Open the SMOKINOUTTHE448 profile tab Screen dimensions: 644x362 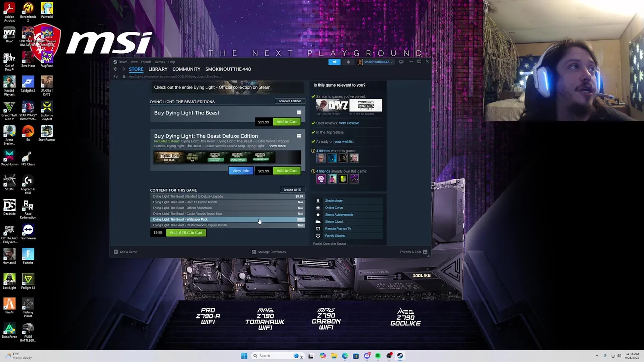pyautogui.click(x=228, y=69)
